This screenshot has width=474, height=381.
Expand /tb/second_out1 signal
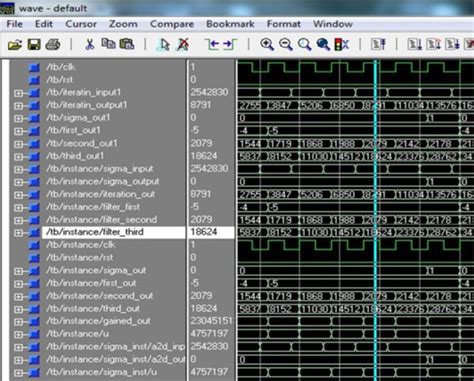pos(18,144)
